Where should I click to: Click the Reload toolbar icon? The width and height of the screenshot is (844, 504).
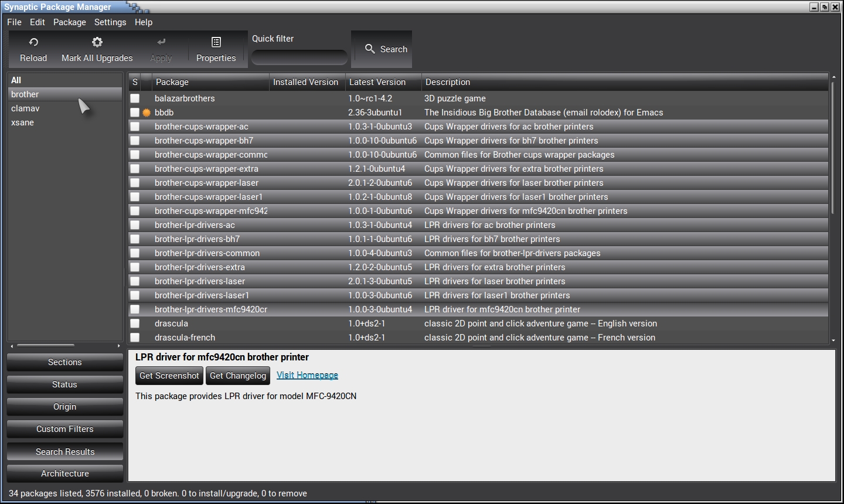click(x=33, y=42)
